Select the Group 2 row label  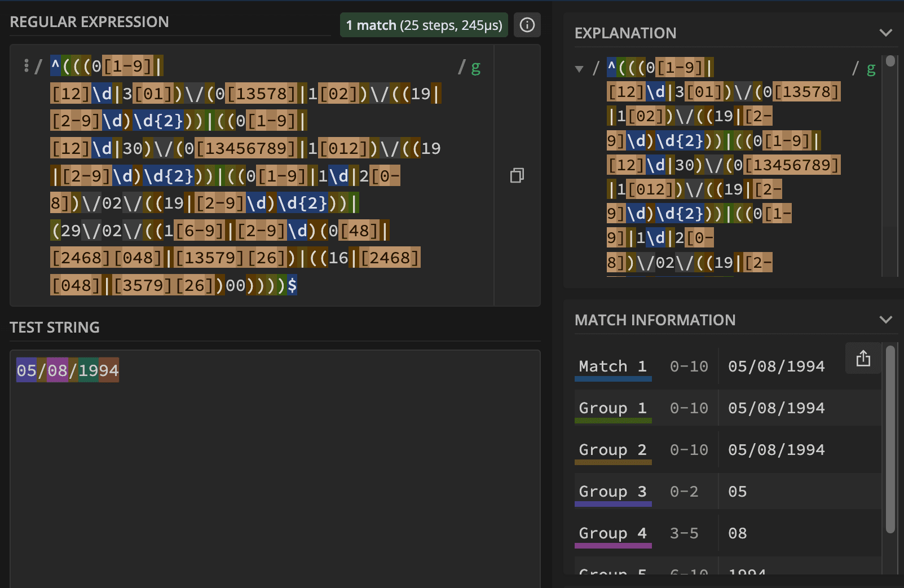[612, 450]
